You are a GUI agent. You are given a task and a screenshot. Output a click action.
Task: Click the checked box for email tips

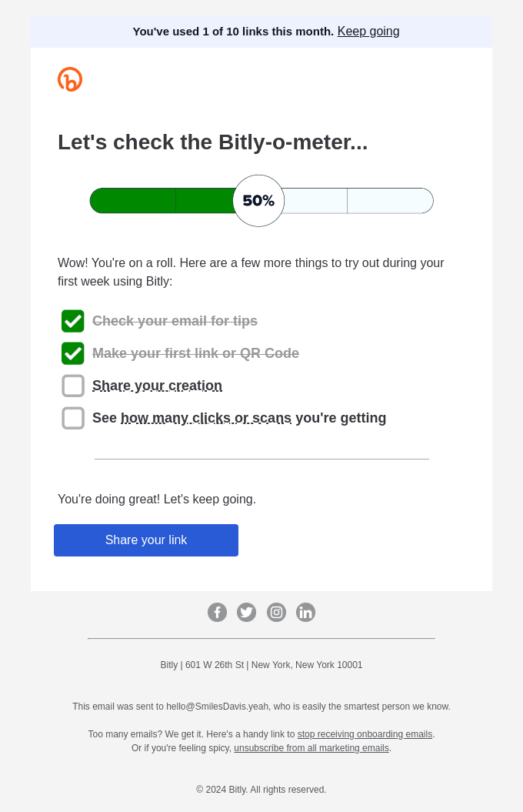[x=73, y=321]
